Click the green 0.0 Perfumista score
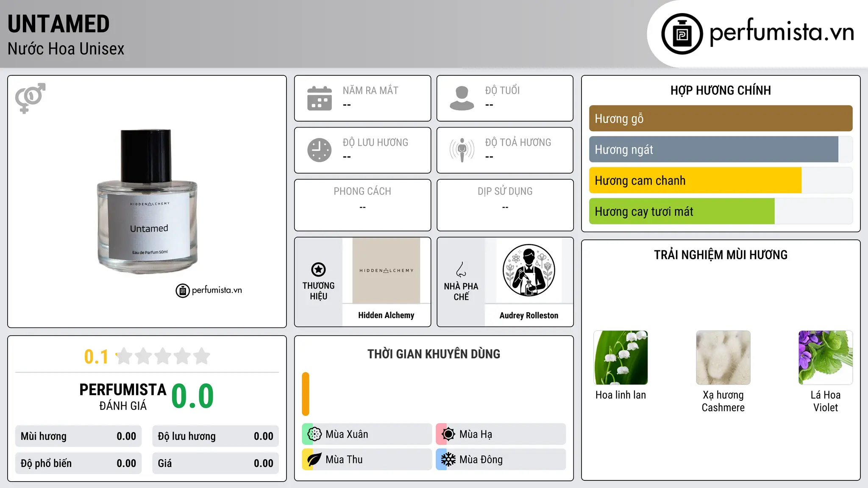 (x=192, y=396)
